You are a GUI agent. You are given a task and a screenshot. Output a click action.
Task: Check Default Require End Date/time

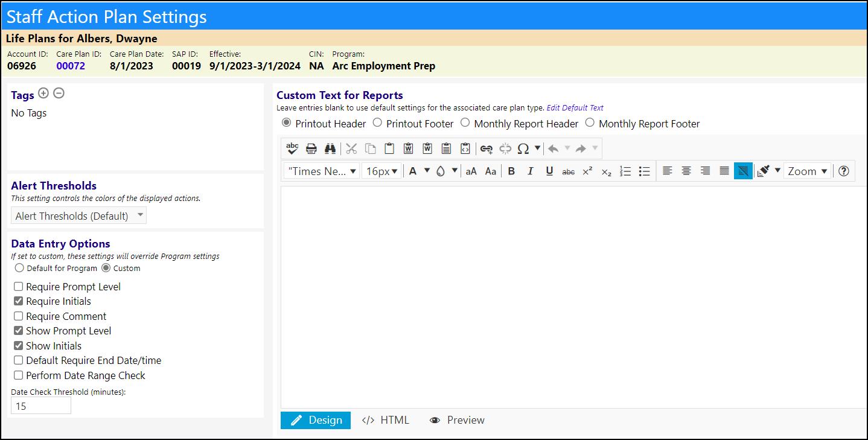click(x=19, y=360)
